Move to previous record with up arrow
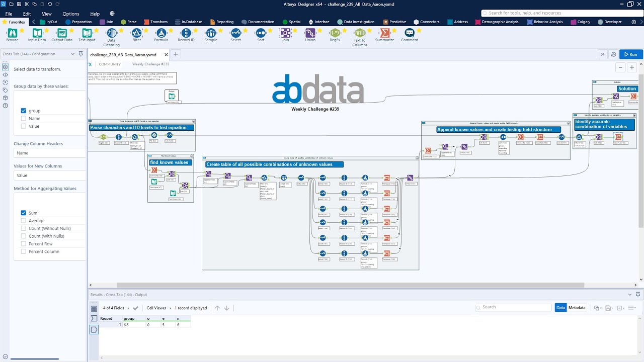644x362 pixels. (217, 308)
